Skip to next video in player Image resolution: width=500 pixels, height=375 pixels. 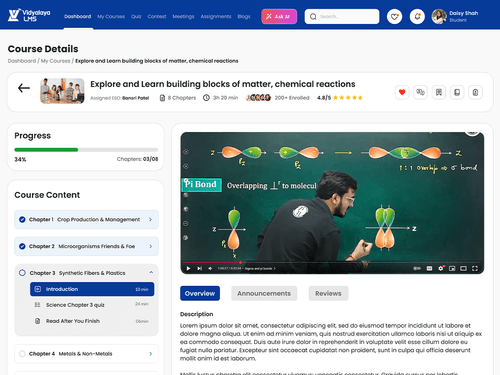coord(199,268)
